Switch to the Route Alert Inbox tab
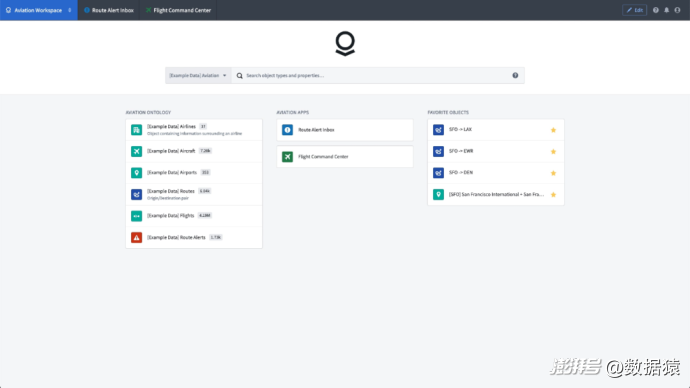690x388 pixels. click(x=109, y=10)
